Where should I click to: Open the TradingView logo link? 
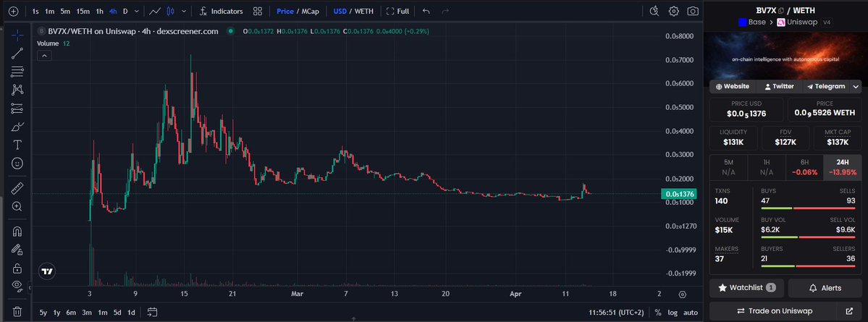[x=47, y=271]
